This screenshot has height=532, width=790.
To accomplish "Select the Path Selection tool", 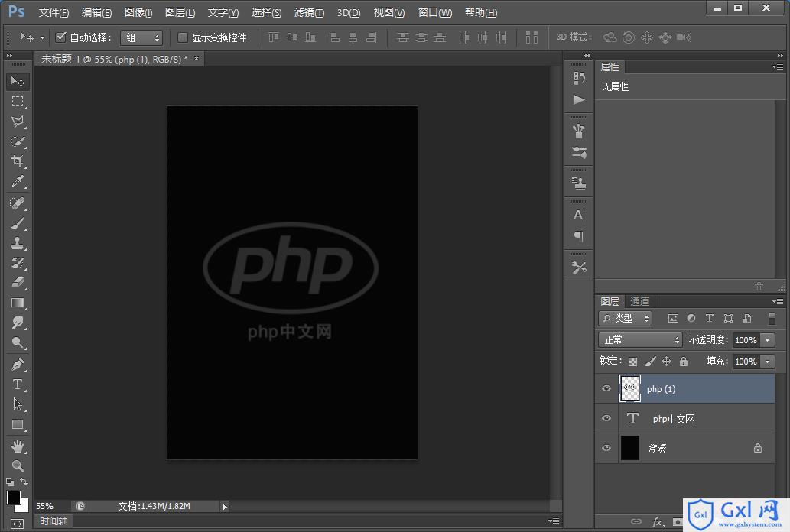I will click(x=18, y=404).
